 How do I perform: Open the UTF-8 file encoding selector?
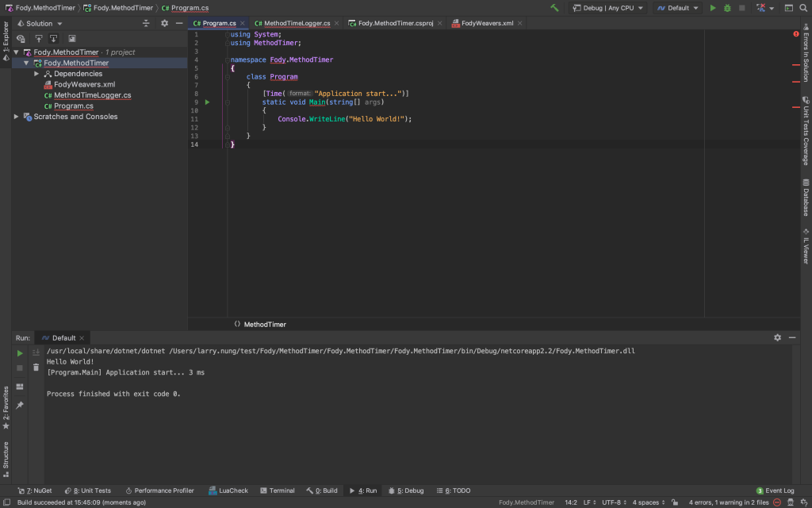pos(614,502)
